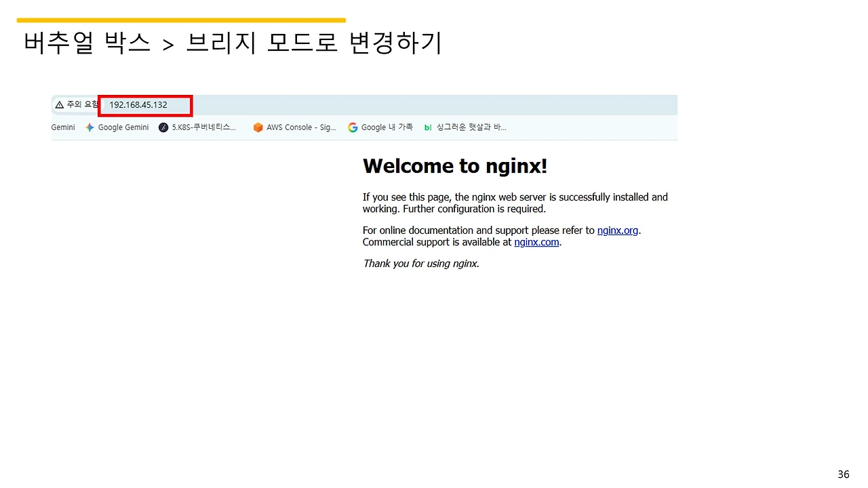
Task: Visit the nginx.com commercial support link
Action: [536, 242]
